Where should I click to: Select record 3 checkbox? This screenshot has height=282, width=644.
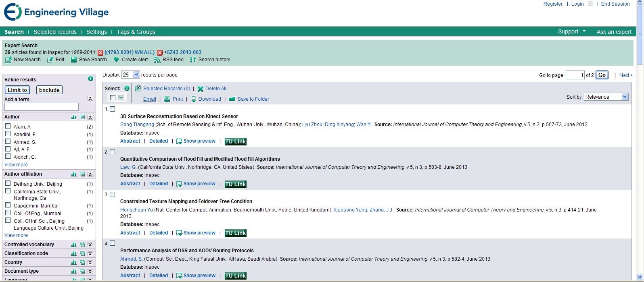click(x=113, y=195)
